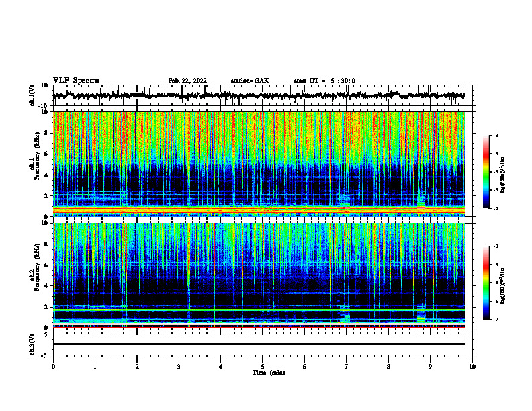Click time axis tick label '0'
The width and height of the screenshot is (532, 411).
click(x=53, y=367)
